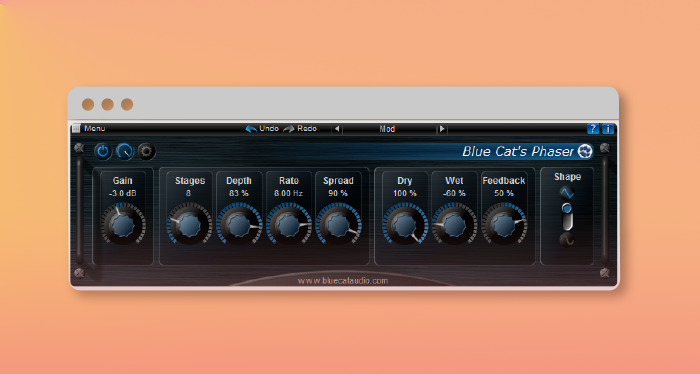Select the upper sine wave shape icon

[x=567, y=193]
